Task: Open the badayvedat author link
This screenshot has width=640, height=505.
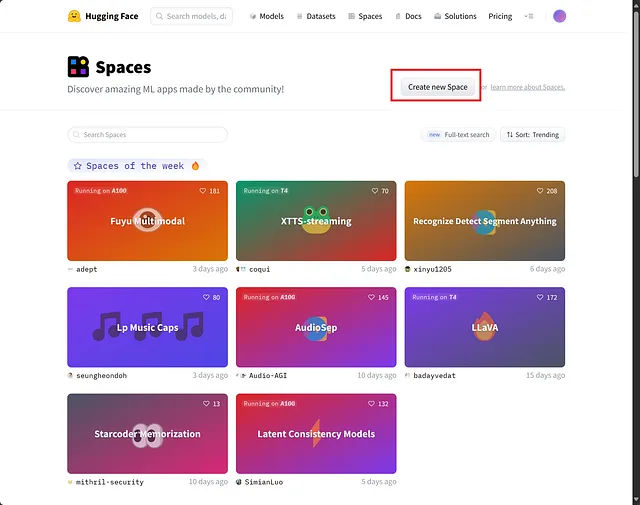Action: [x=434, y=375]
